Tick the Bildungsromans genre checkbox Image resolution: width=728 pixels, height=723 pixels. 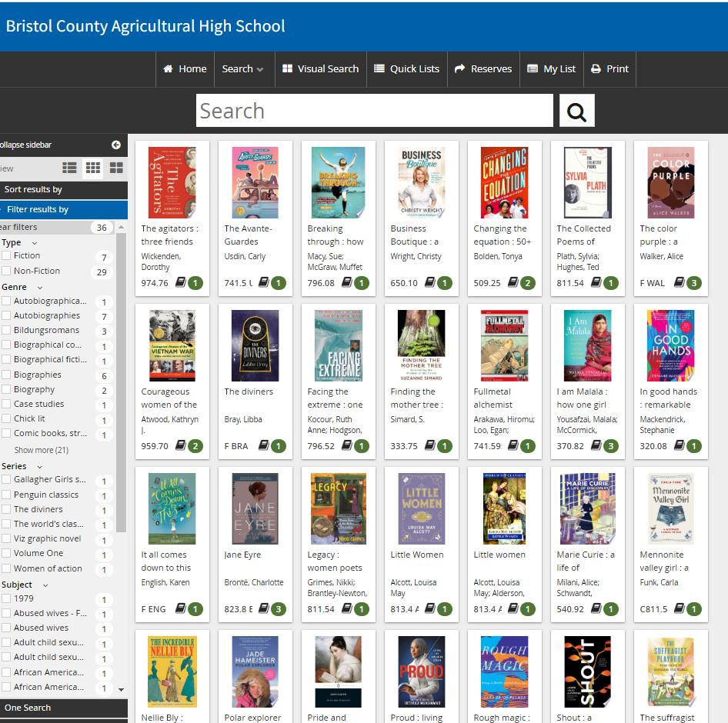point(6,330)
